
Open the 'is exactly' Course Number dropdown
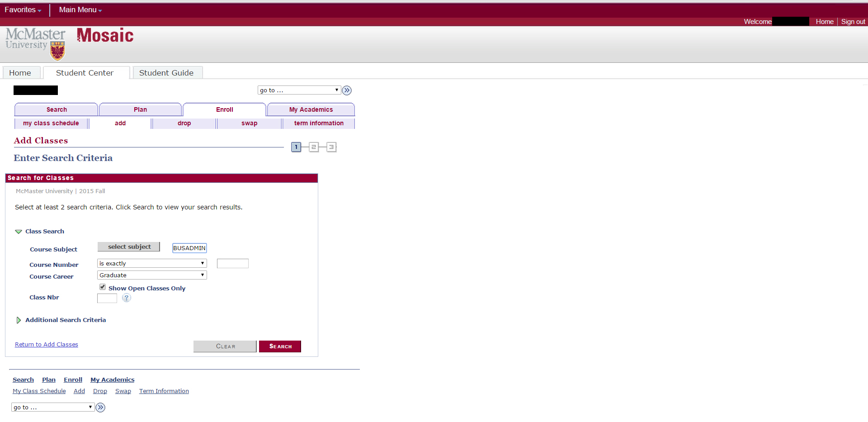tap(152, 263)
